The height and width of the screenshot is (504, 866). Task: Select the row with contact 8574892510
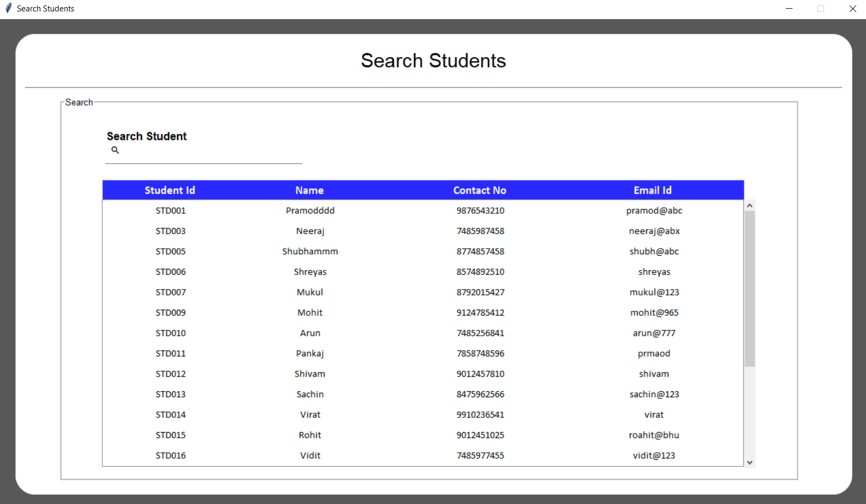(x=480, y=272)
